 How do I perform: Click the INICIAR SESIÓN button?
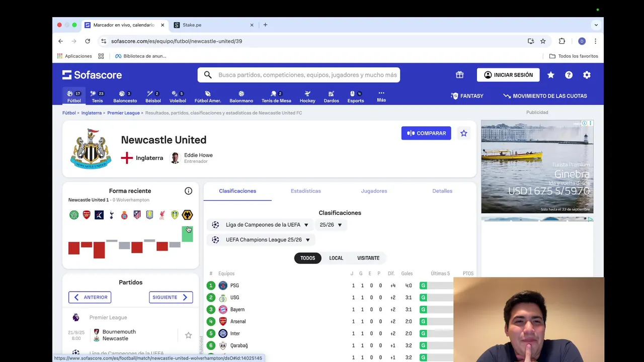click(x=508, y=75)
